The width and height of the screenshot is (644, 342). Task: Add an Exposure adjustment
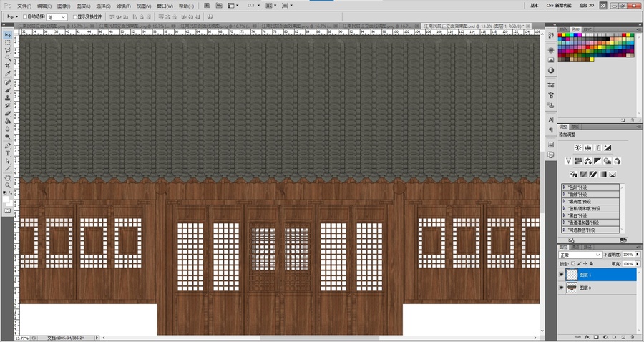tap(608, 148)
